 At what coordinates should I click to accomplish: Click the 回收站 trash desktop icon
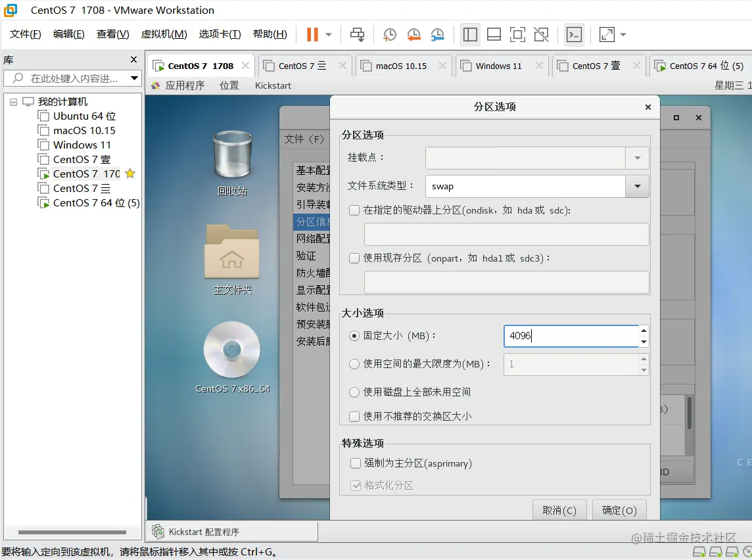pyautogui.click(x=233, y=163)
